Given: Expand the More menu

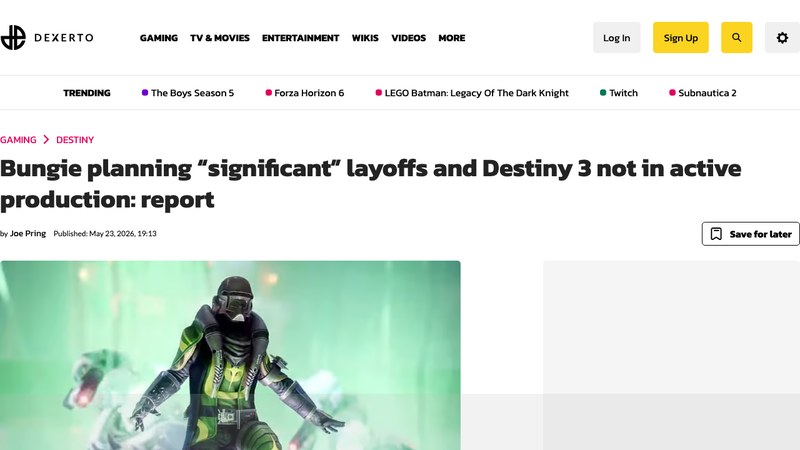Looking at the screenshot, I should (452, 38).
